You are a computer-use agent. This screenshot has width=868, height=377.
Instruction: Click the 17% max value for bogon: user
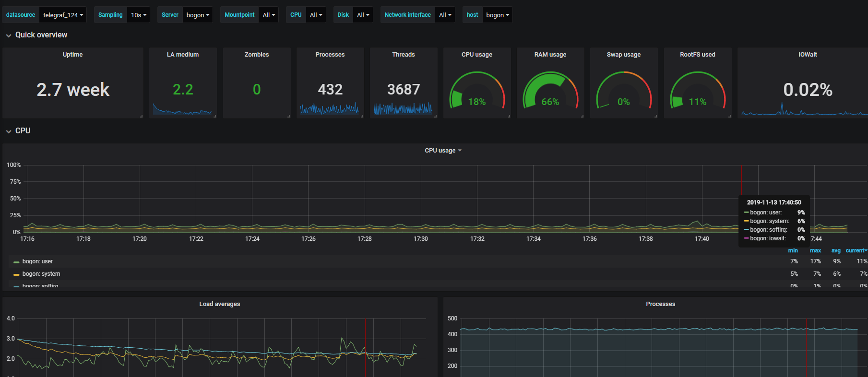point(816,261)
